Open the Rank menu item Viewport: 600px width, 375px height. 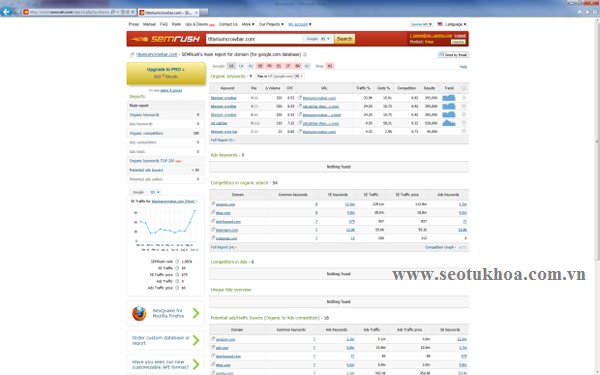(x=176, y=24)
